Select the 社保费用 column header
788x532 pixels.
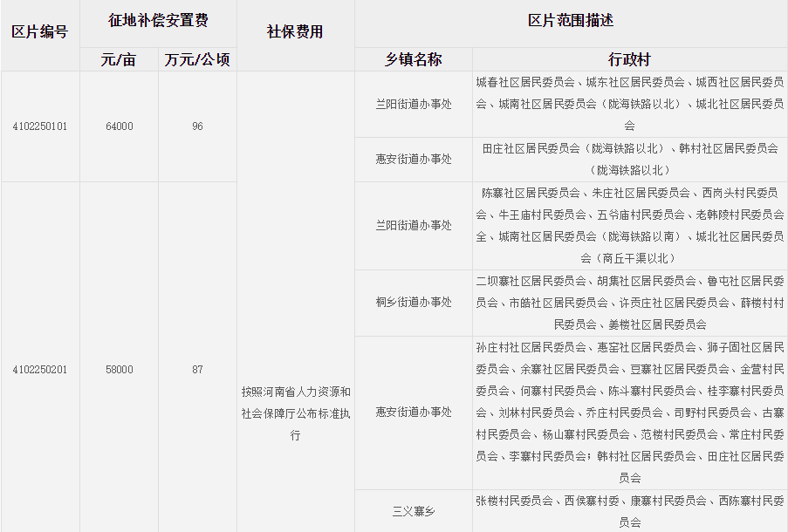coord(295,32)
